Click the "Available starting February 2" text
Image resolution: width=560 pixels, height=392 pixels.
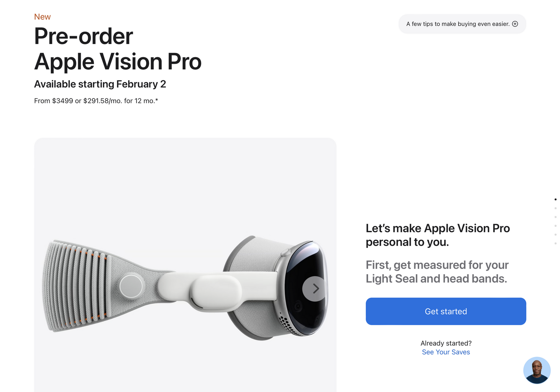100,84
